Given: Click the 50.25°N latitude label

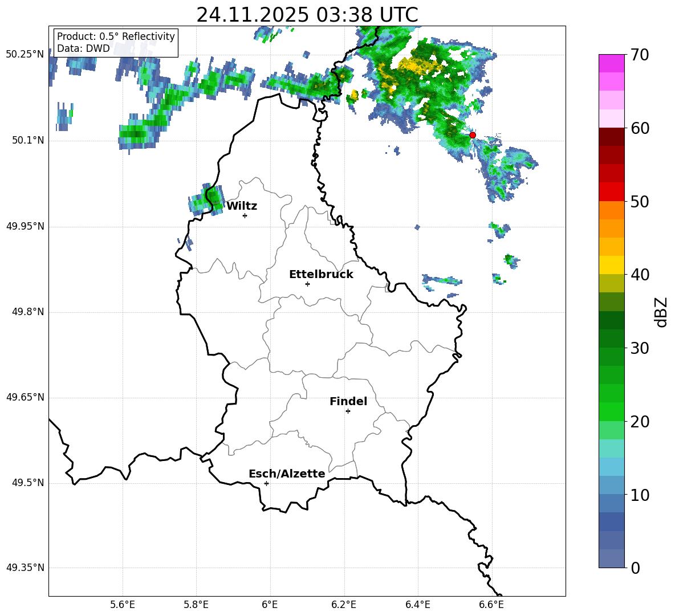Looking at the screenshot, I should 25,55.
